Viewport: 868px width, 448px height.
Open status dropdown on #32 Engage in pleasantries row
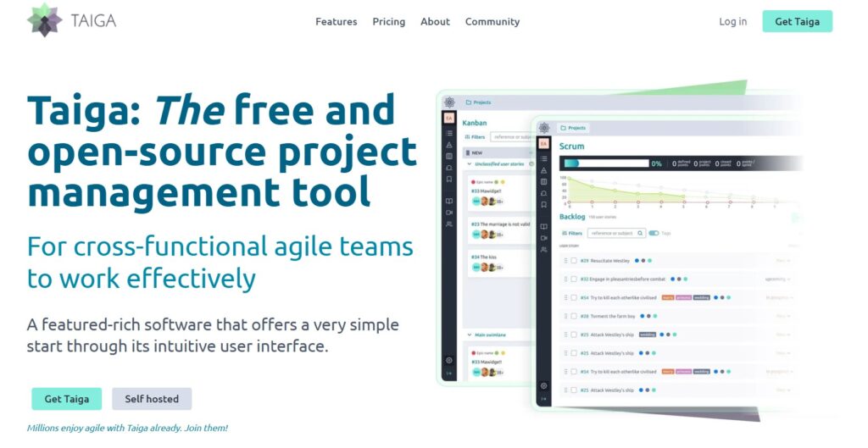tap(778, 279)
